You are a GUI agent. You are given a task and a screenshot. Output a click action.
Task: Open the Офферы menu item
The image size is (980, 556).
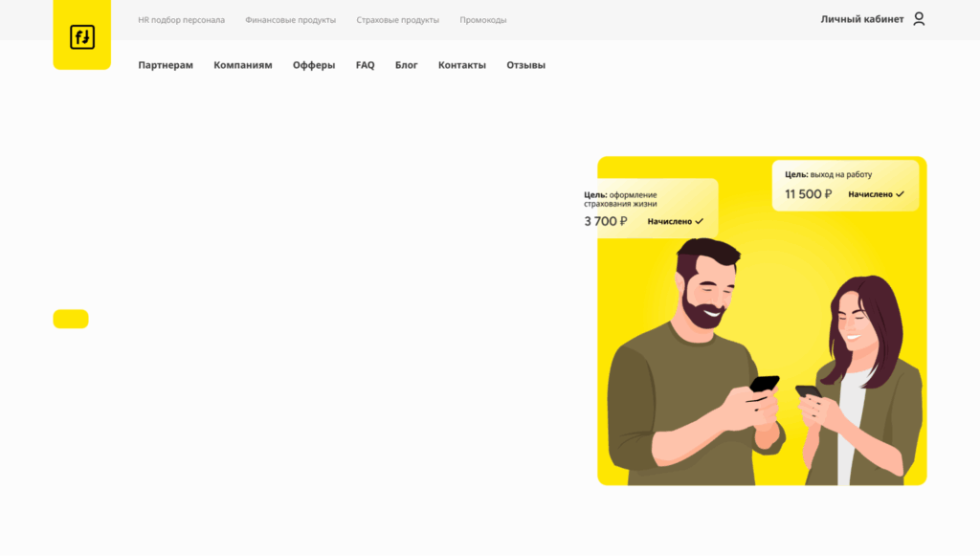[x=314, y=65]
